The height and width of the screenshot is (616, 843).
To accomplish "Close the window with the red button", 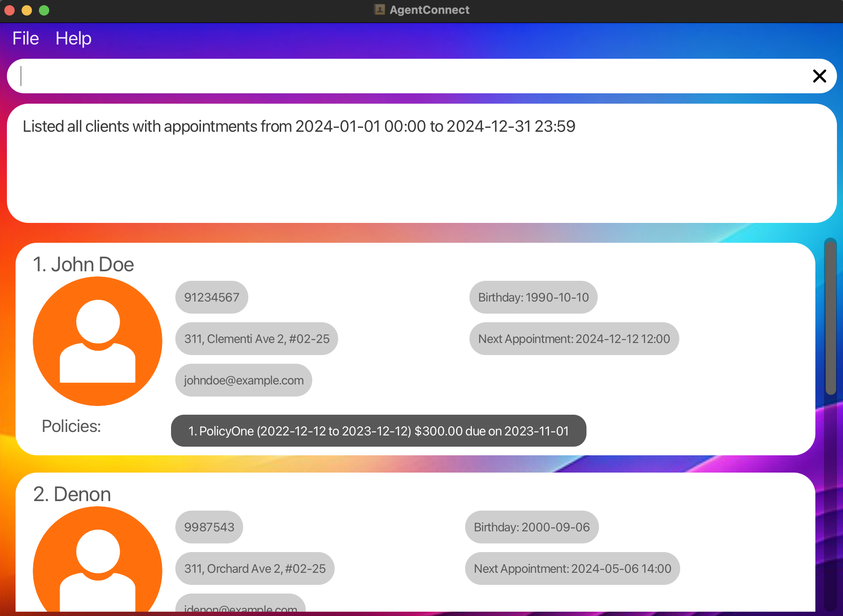I will click(10, 10).
